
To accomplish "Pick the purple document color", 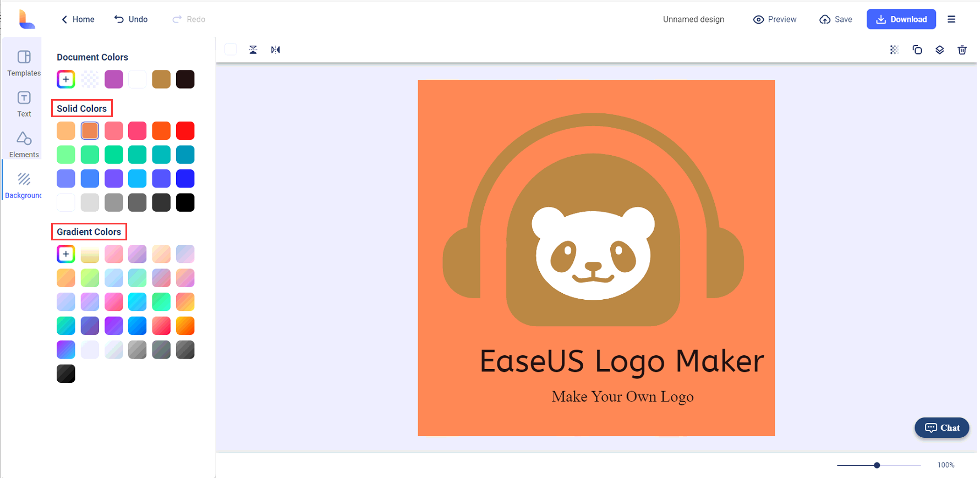I will (x=114, y=79).
